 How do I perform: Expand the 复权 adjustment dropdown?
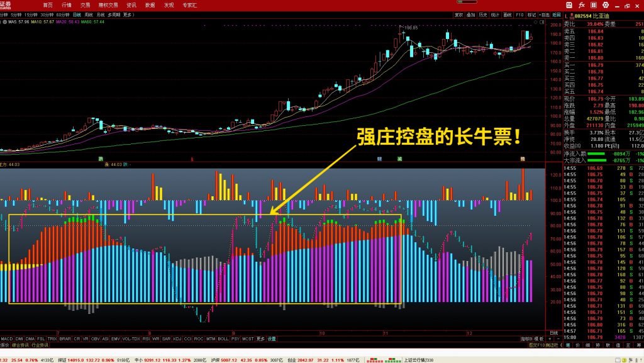pyautogui.click(x=459, y=14)
